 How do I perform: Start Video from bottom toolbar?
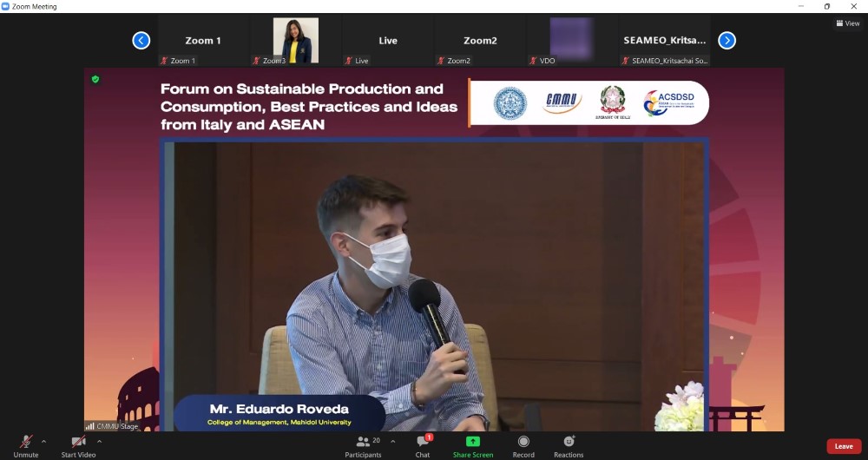[78, 444]
